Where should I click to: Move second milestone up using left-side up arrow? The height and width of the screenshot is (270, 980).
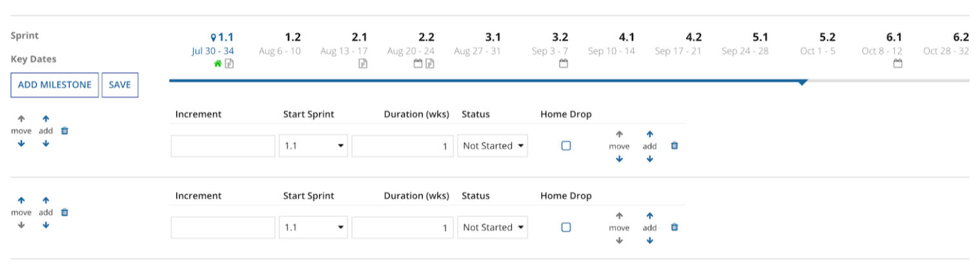(x=21, y=200)
